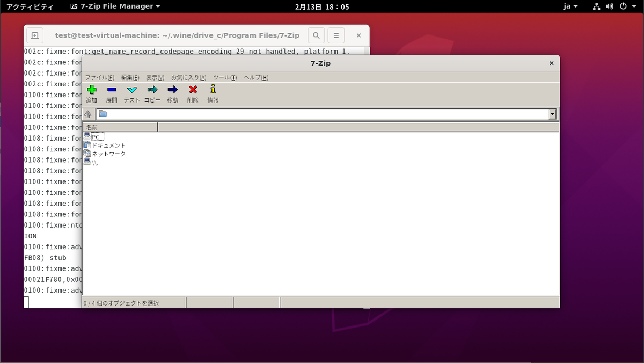Open the ヘルプ(H) menu

tap(256, 77)
